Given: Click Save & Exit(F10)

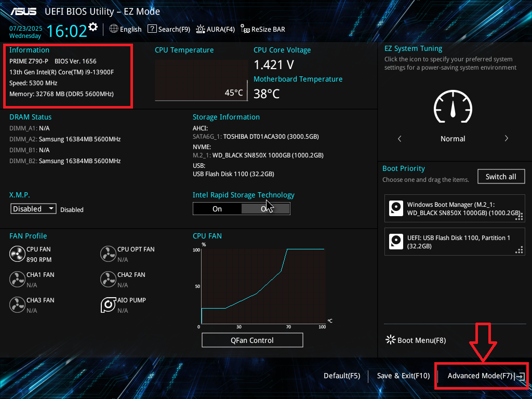Looking at the screenshot, I should tap(403, 376).
